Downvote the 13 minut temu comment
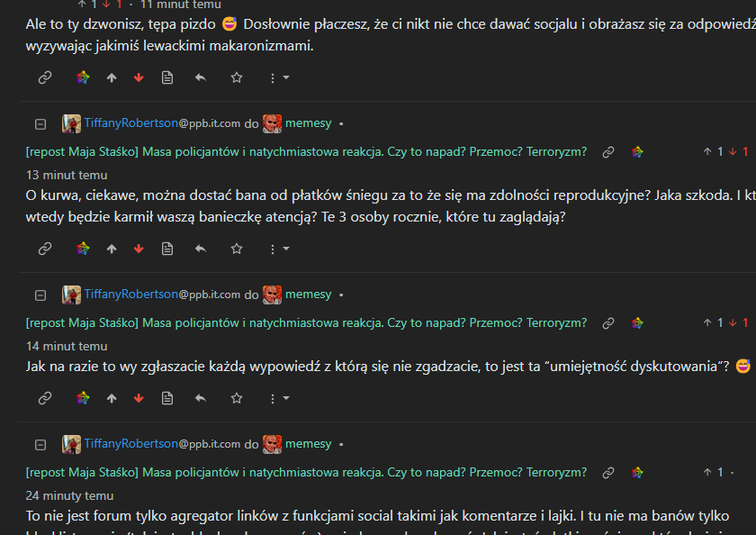Viewport: 756px width, 535px height. tap(139, 249)
